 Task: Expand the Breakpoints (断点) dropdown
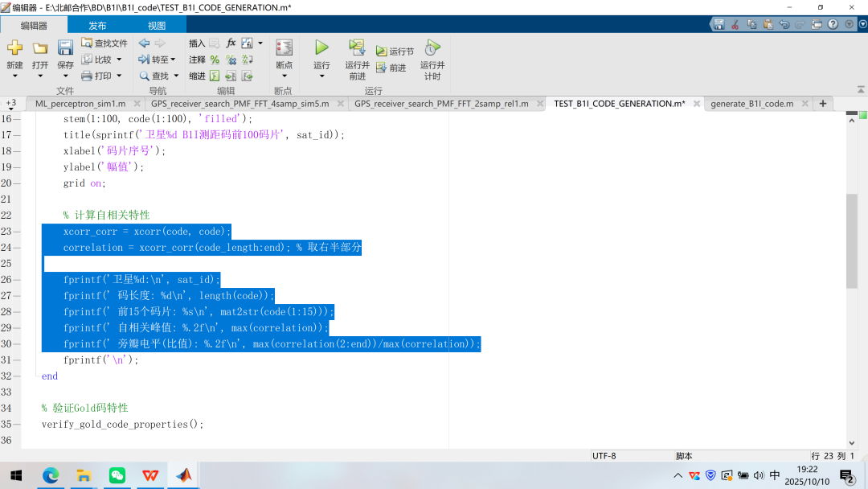(x=284, y=76)
